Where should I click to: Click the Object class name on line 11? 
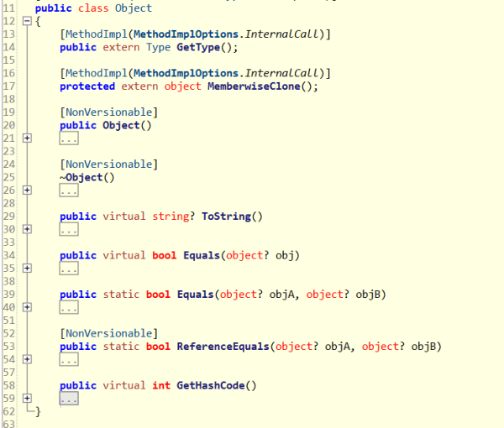pos(134,8)
